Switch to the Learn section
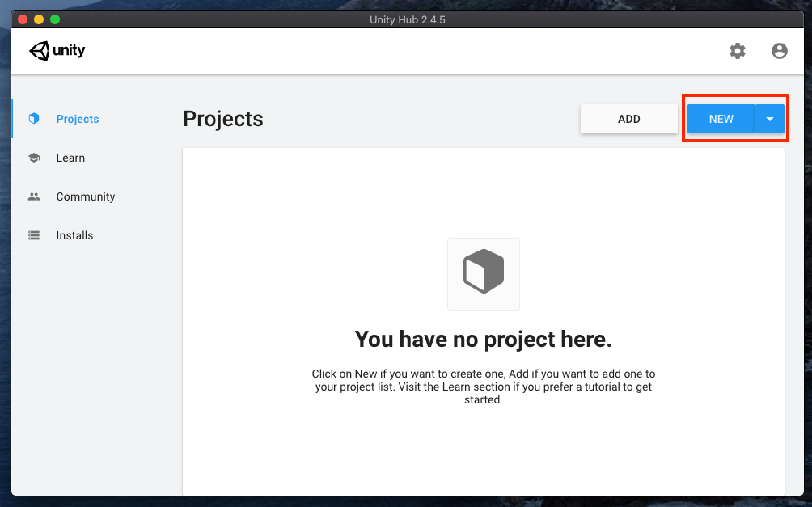The width and height of the screenshot is (812, 507). click(x=70, y=158)
